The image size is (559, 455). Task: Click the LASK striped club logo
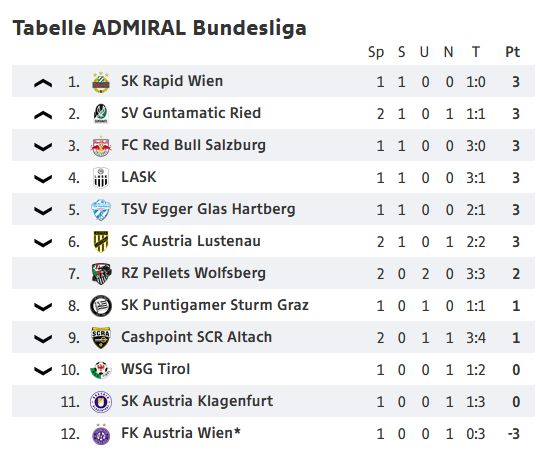pos(101,178)
